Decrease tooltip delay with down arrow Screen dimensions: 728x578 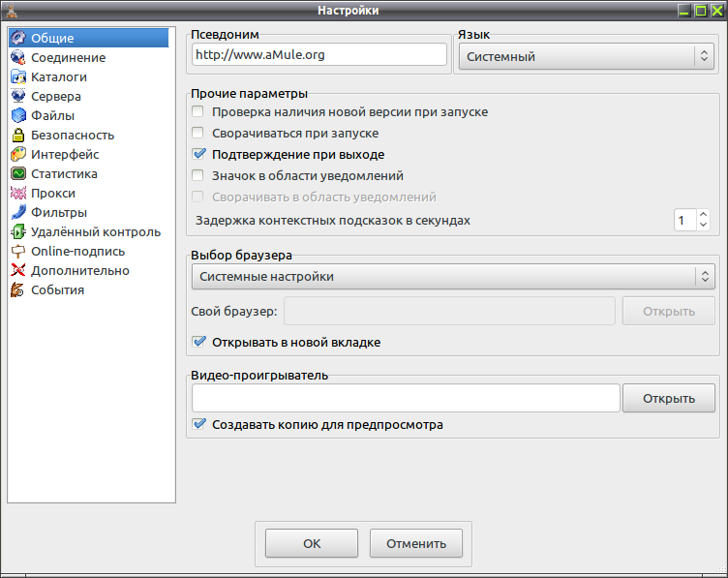tap(704, 225)
